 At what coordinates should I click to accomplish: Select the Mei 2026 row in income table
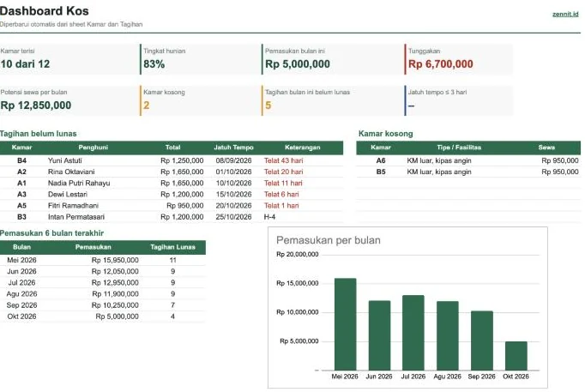pyautogui.click(x=103, y=260)
